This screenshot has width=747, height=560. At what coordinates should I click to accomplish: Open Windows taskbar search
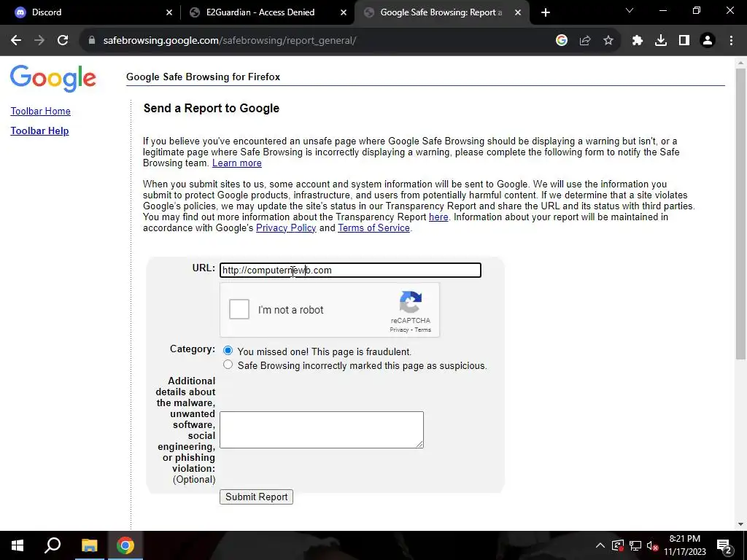click(53, 545)
